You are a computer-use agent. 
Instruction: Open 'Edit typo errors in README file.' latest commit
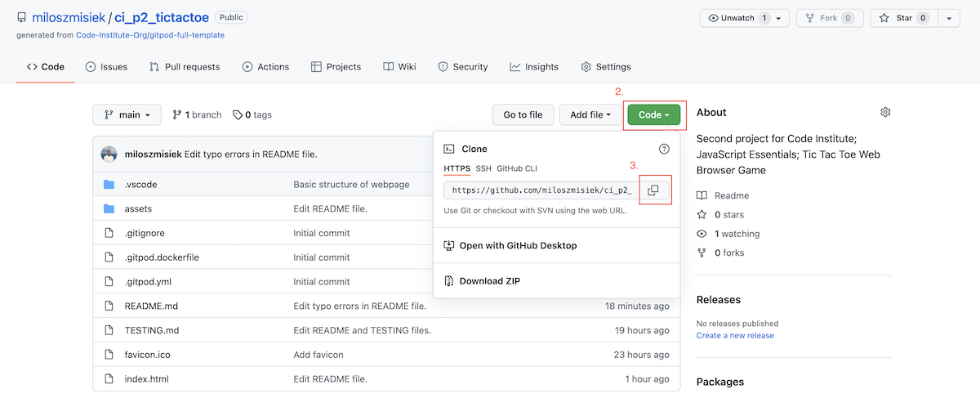tap(251, 154)
